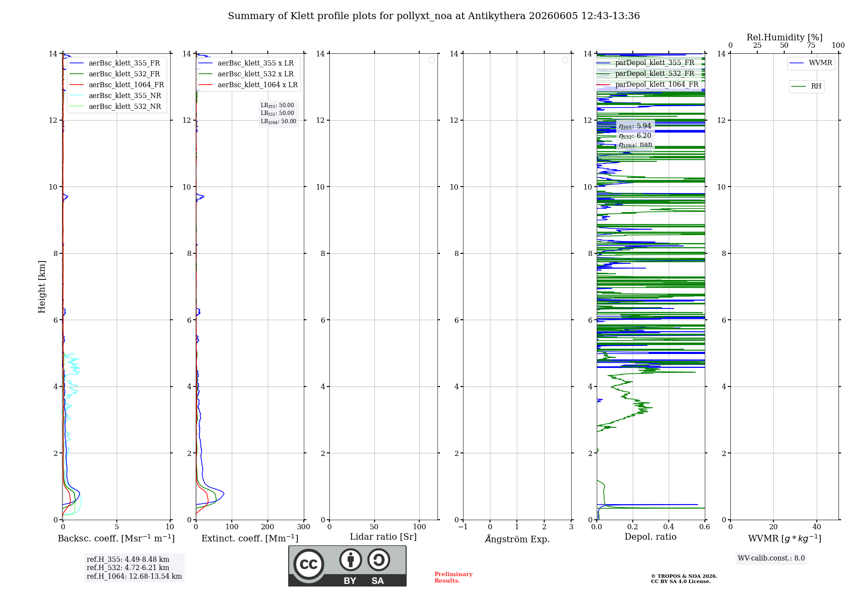The width and height of the screenshot is (868, 590).
Task: Click the η355: 5.94 value
Action: coord(635,126)
